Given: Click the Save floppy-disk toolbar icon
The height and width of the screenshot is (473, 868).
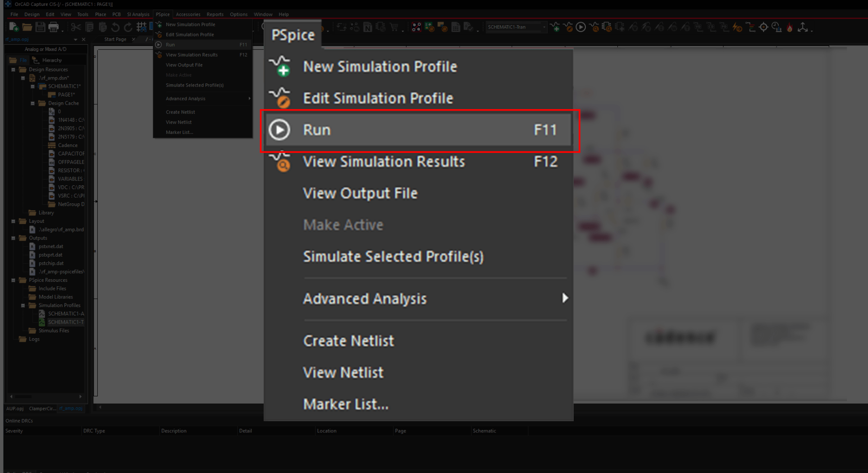Looking at the screenshot, I should point(40,28).
